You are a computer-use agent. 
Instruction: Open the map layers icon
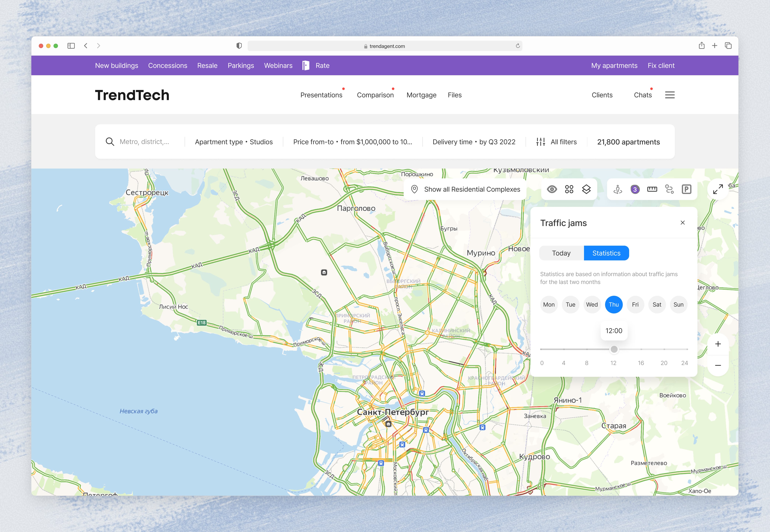(586, 189)
